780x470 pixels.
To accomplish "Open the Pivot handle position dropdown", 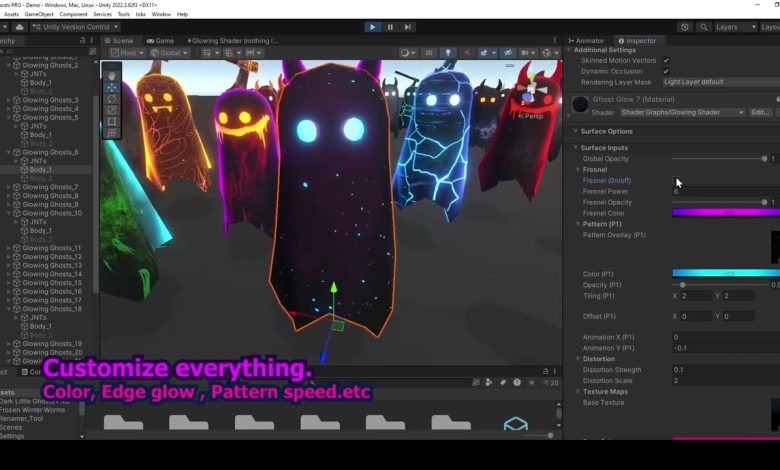I will 128,53.
